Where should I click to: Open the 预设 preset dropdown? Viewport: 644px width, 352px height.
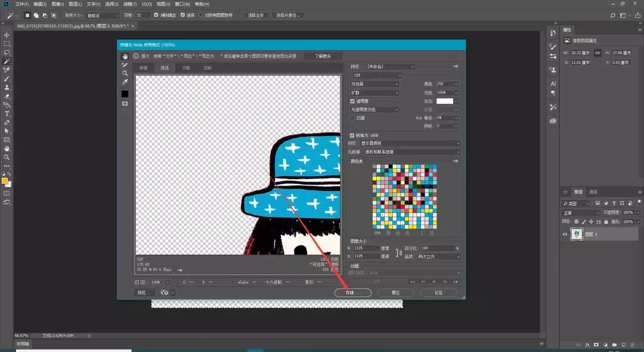(x=391, y=67)
